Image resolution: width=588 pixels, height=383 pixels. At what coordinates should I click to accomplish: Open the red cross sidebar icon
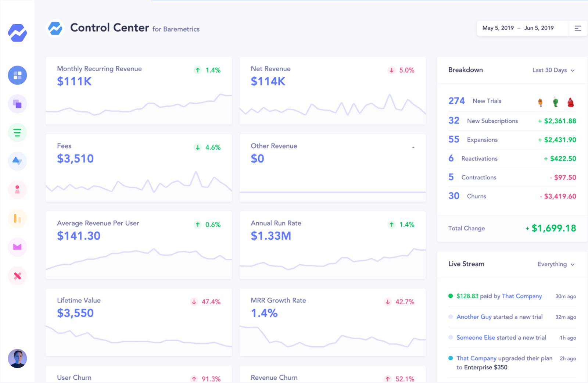point(17,276)
